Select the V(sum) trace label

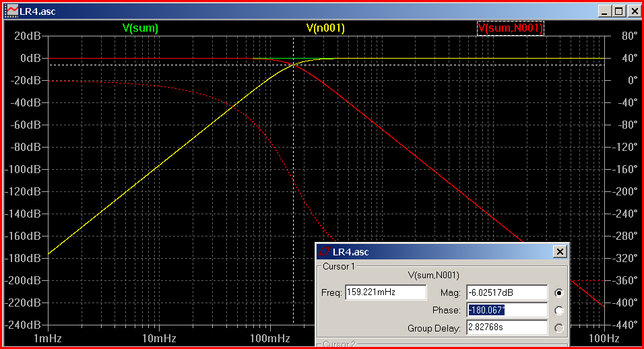coord(140,28)
